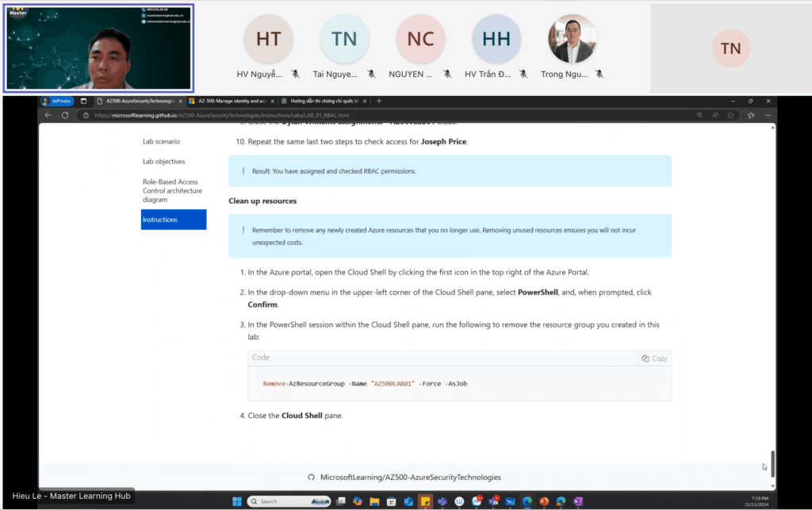Close the AZ500-AzureSecurityTechnologies tab
Image resolution: width=812 pixels, height=510 pixels.
click(x=181, y=101)
